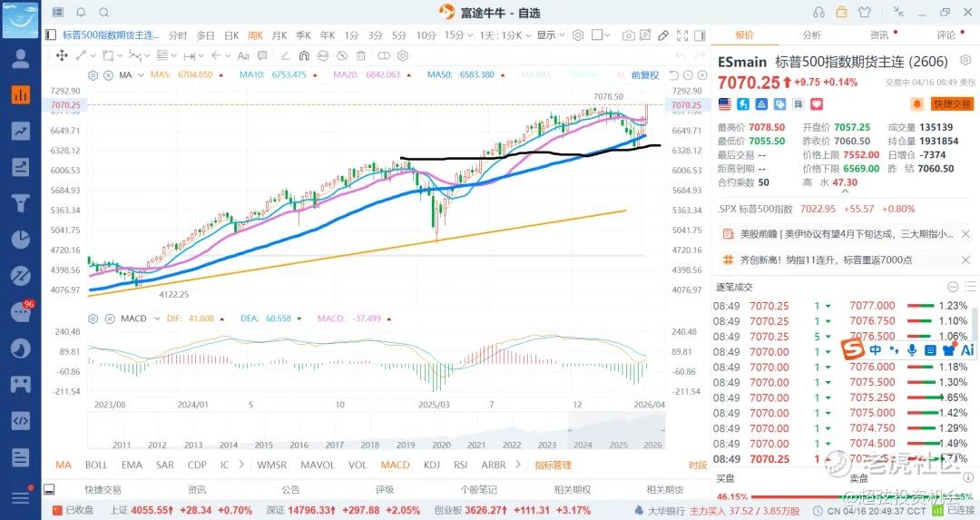Screen dimensions: 980x520
Task: Click the list layout icon in title bar
Action: click(x=58, y=13)
